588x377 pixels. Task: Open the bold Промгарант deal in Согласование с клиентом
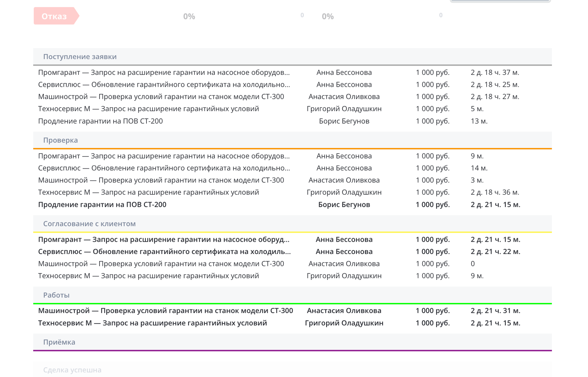point(164,240)
